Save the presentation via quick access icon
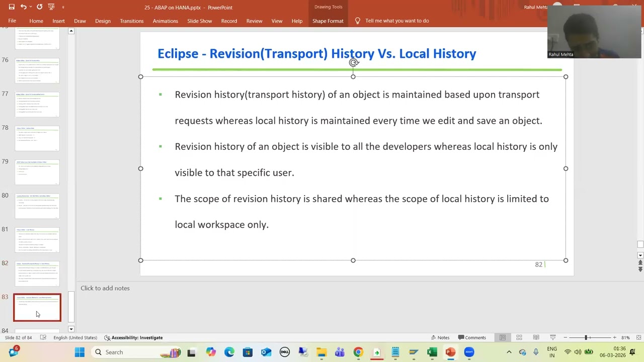The image size is (644, 362). point(12,7)
